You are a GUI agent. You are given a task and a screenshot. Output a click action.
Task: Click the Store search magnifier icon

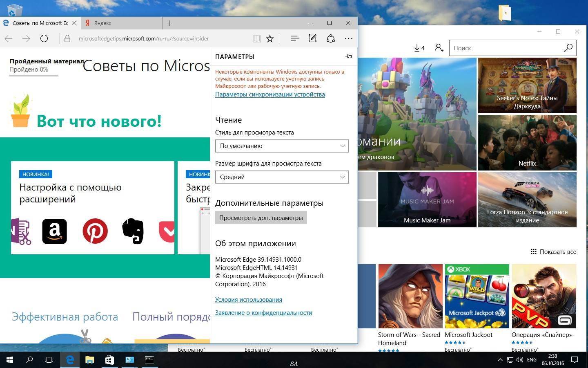click(568, 48)
